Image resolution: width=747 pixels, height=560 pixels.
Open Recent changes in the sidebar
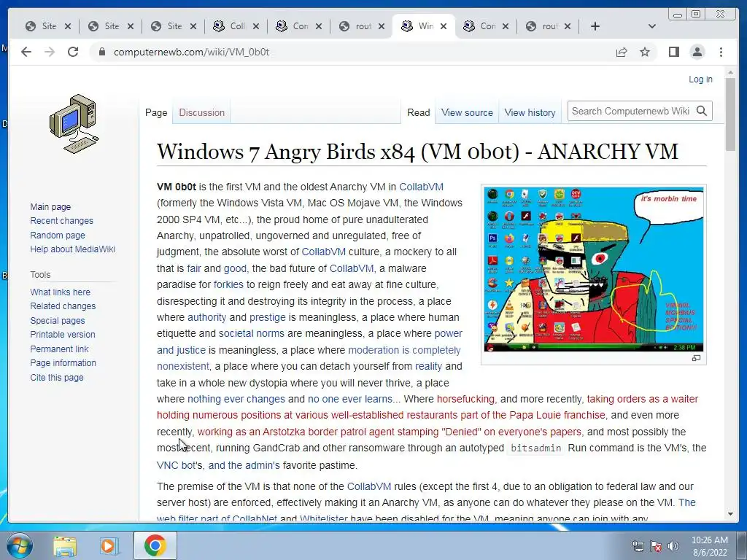[x=61, y=221]
